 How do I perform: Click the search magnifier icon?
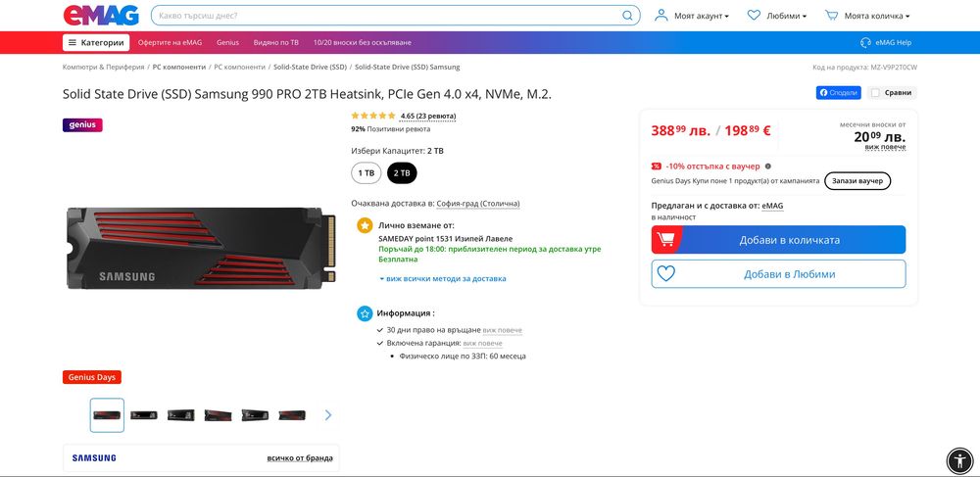coord(627,16)
